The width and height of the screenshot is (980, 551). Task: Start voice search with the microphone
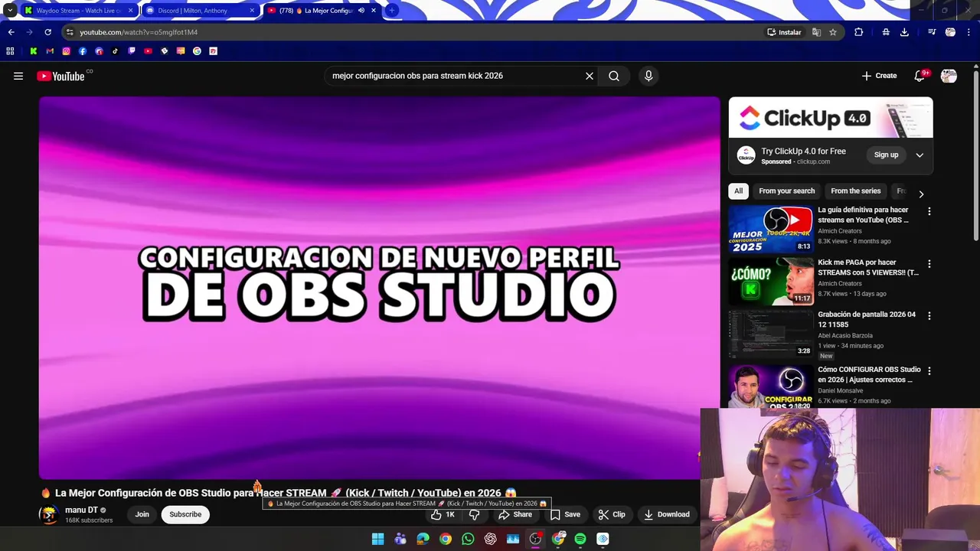(648, 76)
